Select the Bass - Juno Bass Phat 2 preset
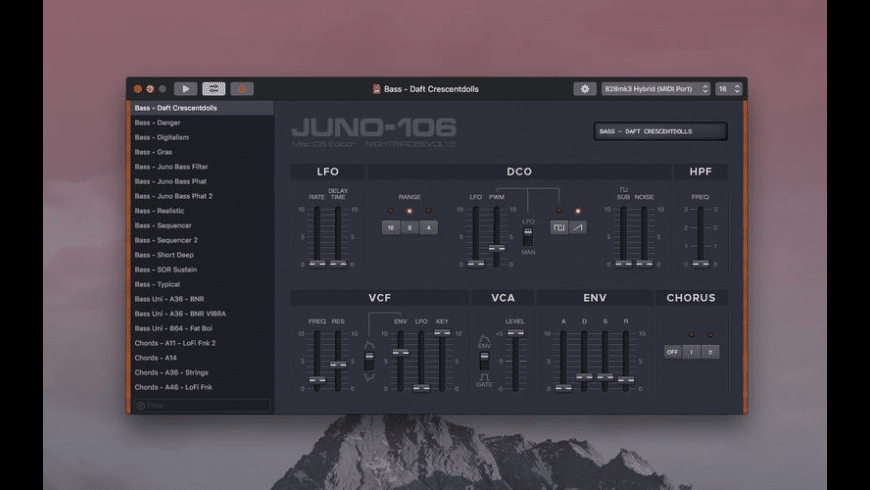This screenshot has height=490, width=870. (x=202, y=196)
